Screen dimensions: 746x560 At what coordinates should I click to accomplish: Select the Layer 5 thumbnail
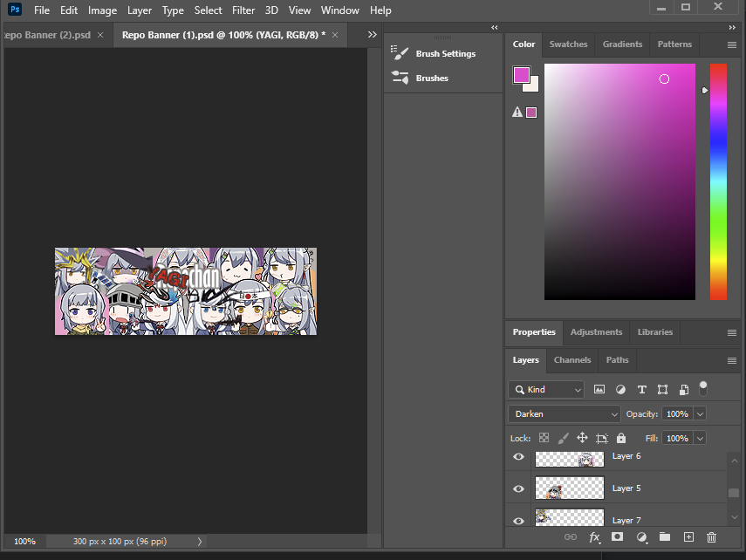pyautogui.click(x=570, y=488)
